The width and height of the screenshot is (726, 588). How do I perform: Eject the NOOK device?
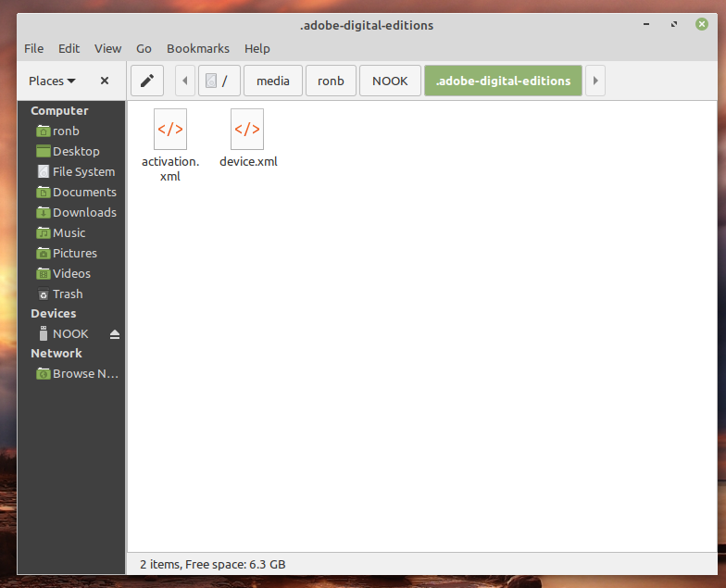(x=115, y=334)
